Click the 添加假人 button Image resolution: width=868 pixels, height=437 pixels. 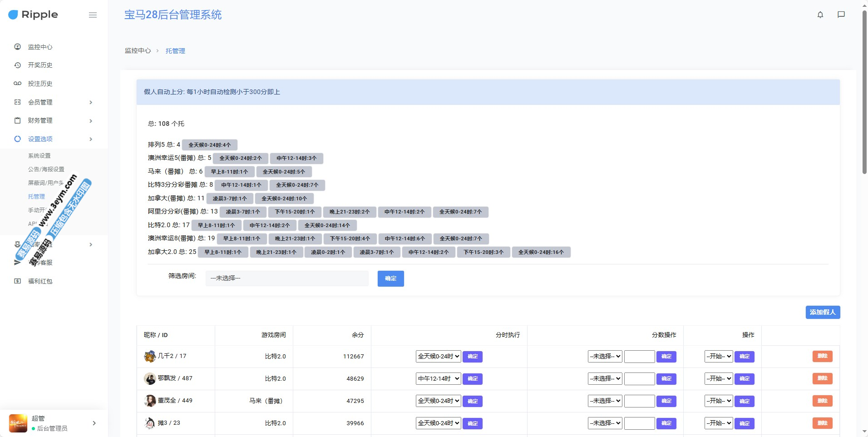[x=822, y=312]
